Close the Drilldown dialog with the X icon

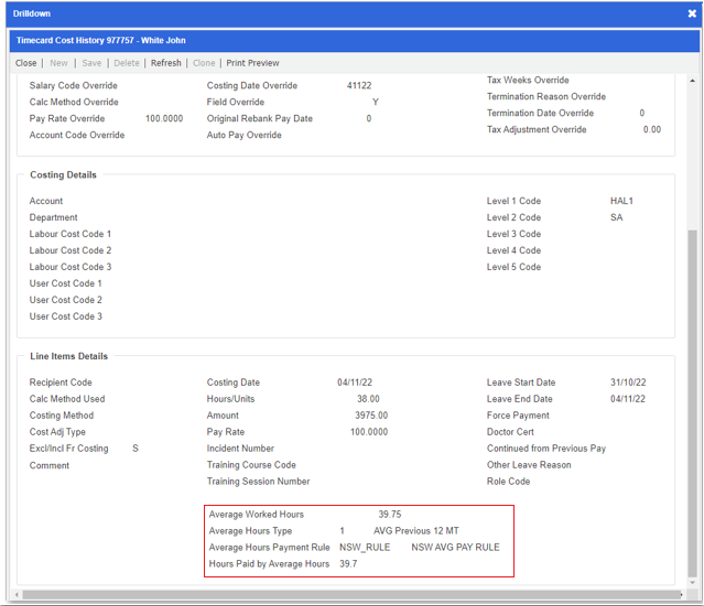click(692, 14)
